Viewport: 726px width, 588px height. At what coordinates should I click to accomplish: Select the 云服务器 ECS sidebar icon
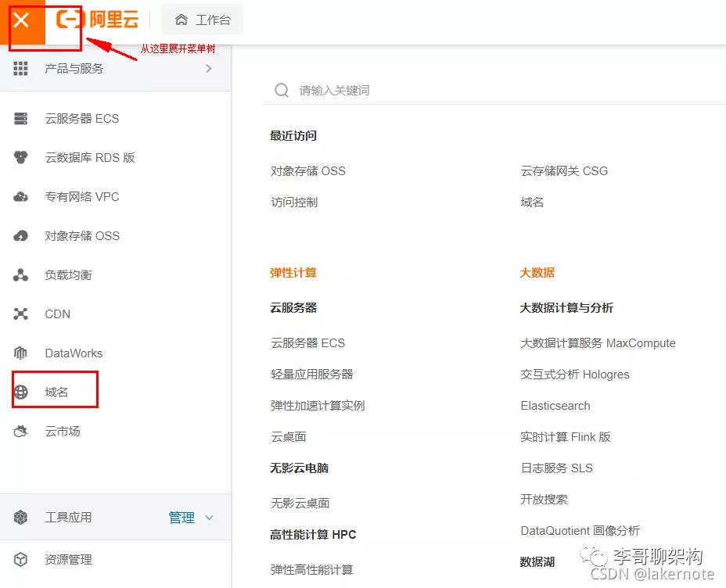(21, 118)
